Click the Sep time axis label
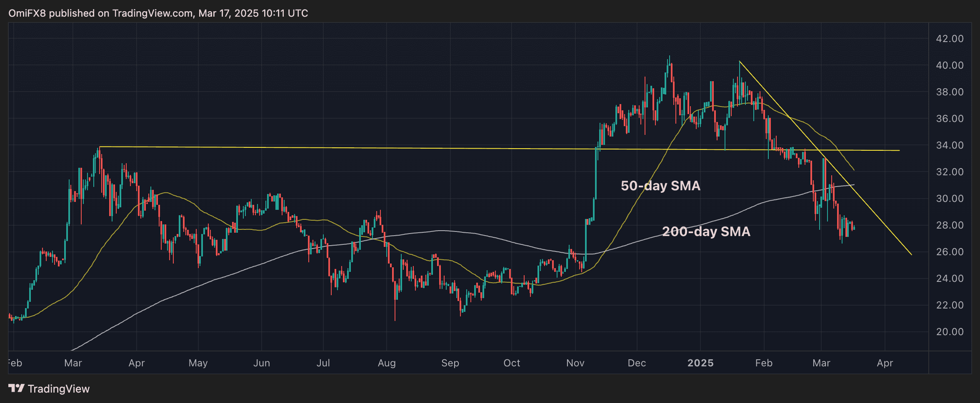This screenshot has width=980, height=403. (450, 363)
